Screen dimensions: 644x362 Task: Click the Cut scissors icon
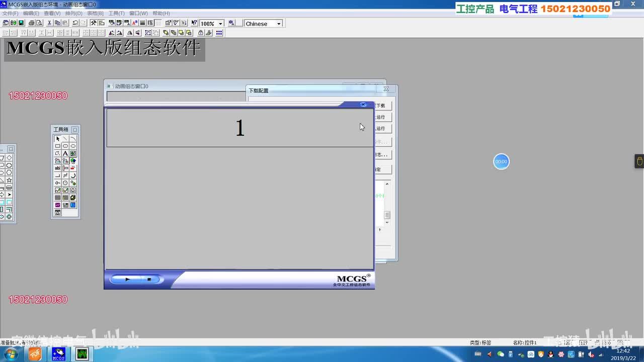[49, 23]
